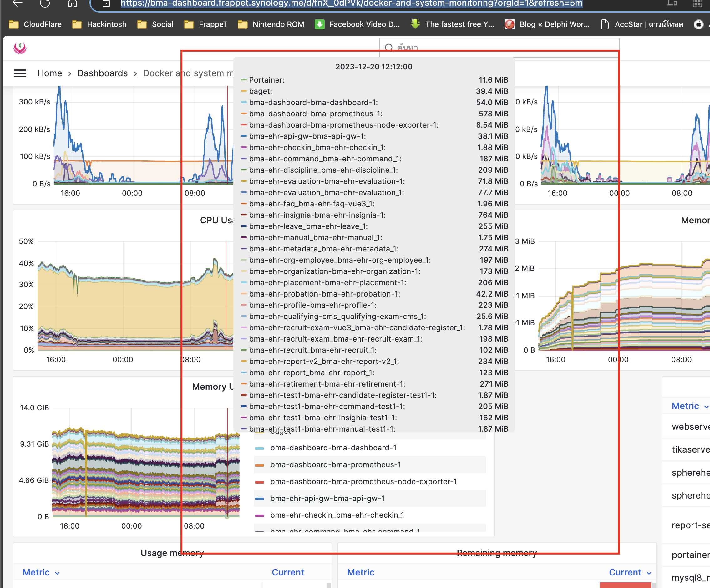Focus the ค้นหา search field
This screenshot has height=588, width=710.
click(500, 48)
